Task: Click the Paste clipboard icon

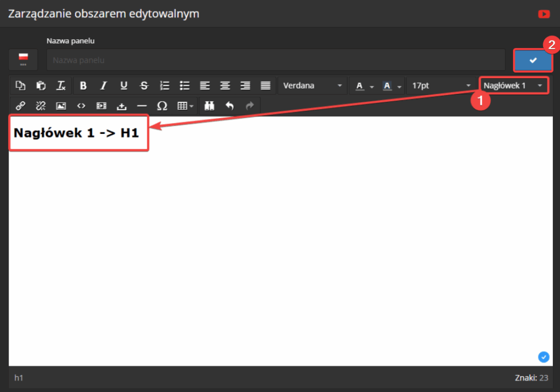Action: click(x=41, y=85)
